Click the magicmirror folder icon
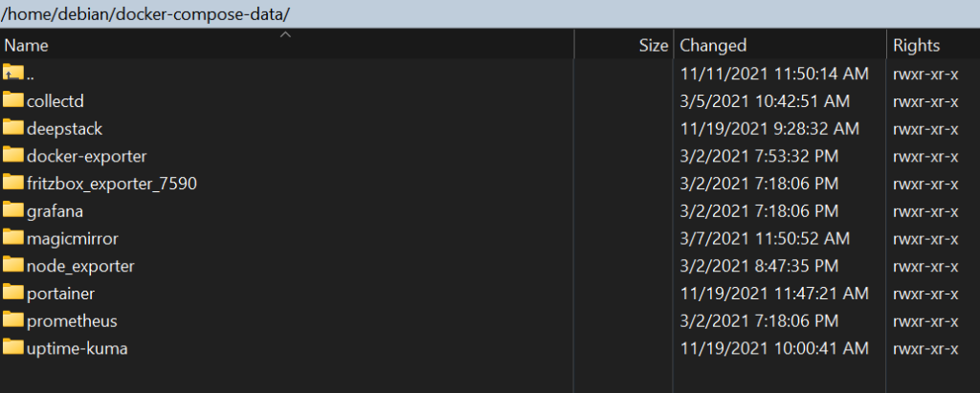 coord(12,237)
